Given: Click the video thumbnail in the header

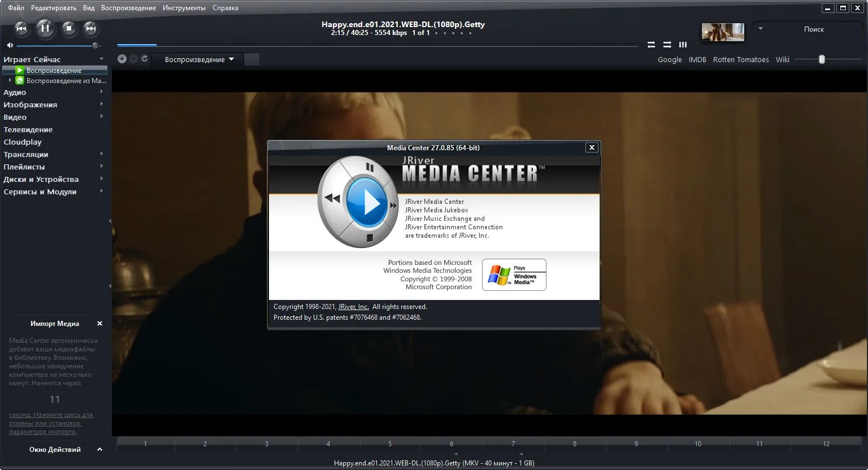Looking at the screenshot, I should point(723,32).
